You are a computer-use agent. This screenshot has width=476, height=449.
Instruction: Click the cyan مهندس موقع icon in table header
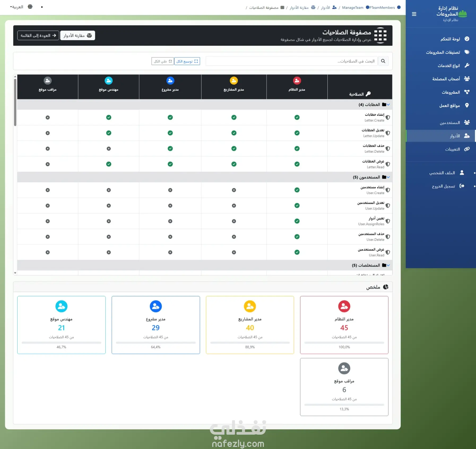click(109, 80)
